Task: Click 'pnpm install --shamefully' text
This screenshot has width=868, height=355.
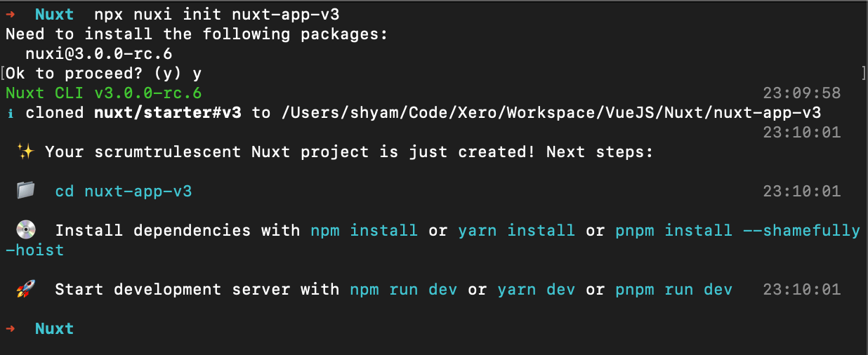Action: pyautogui.click(x=737, y=230)
